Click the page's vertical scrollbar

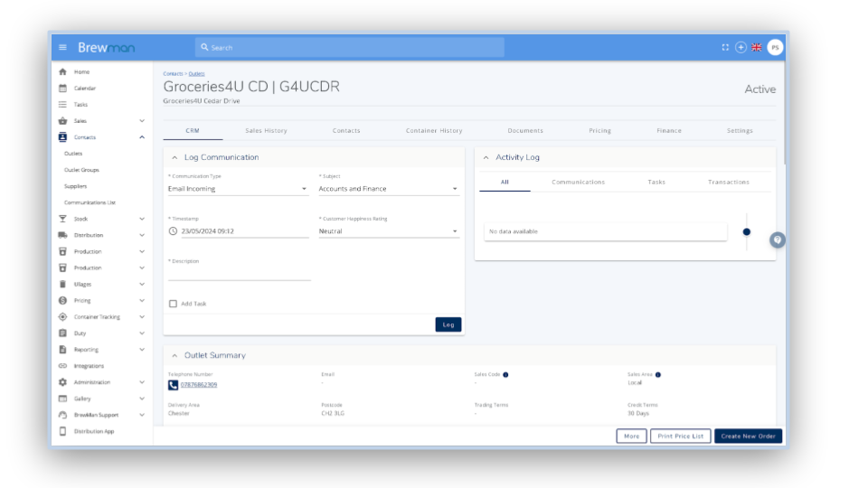click(x=785, y=114)
